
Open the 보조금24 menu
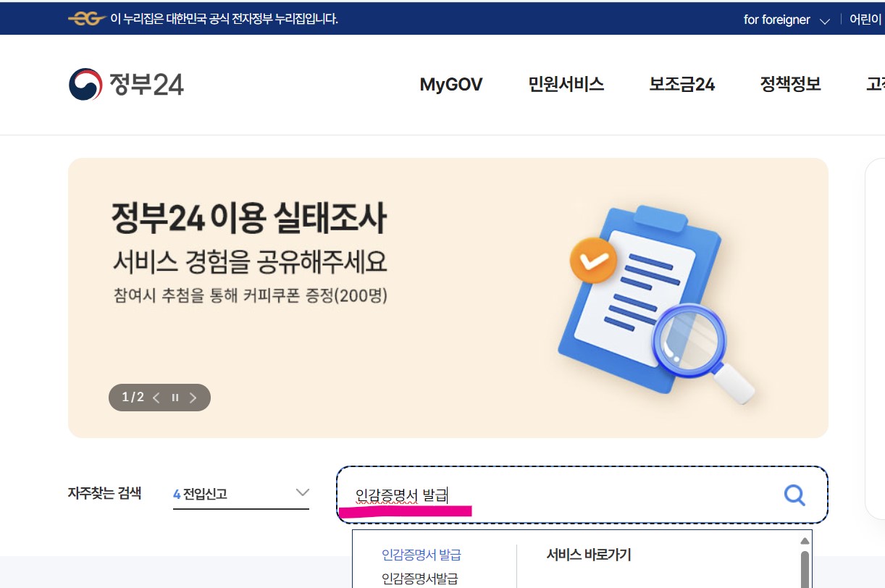tap(682, 85)
